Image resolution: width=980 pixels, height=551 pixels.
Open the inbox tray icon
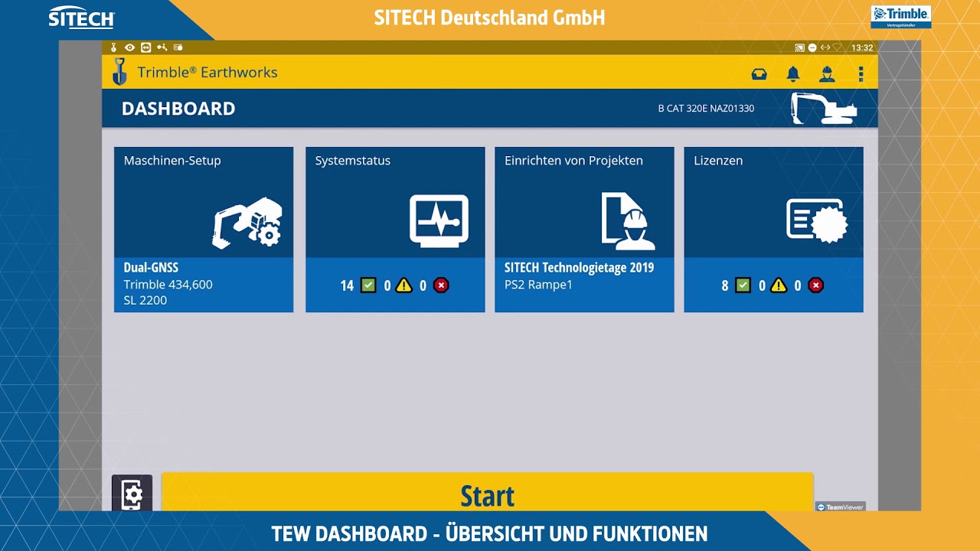759,74
